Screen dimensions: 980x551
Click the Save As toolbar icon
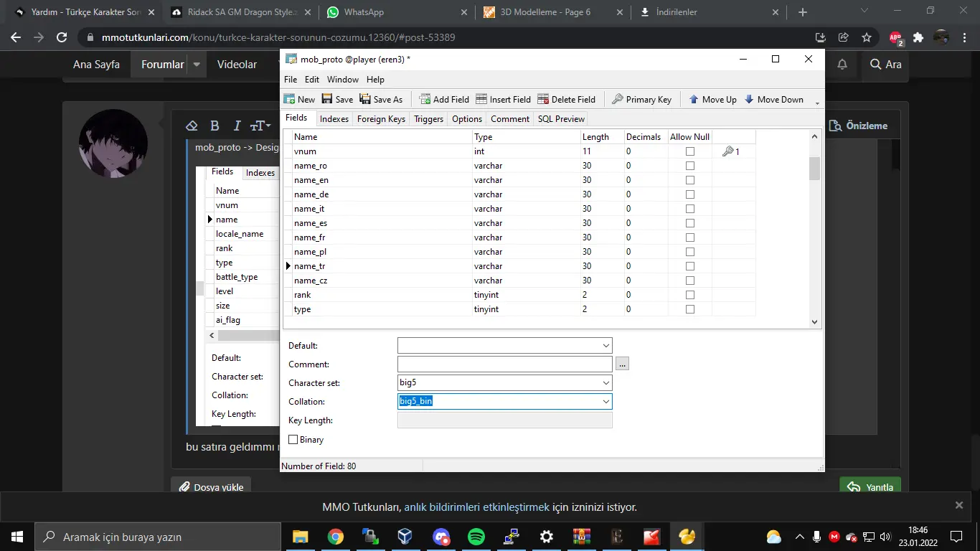coord(365,99)
